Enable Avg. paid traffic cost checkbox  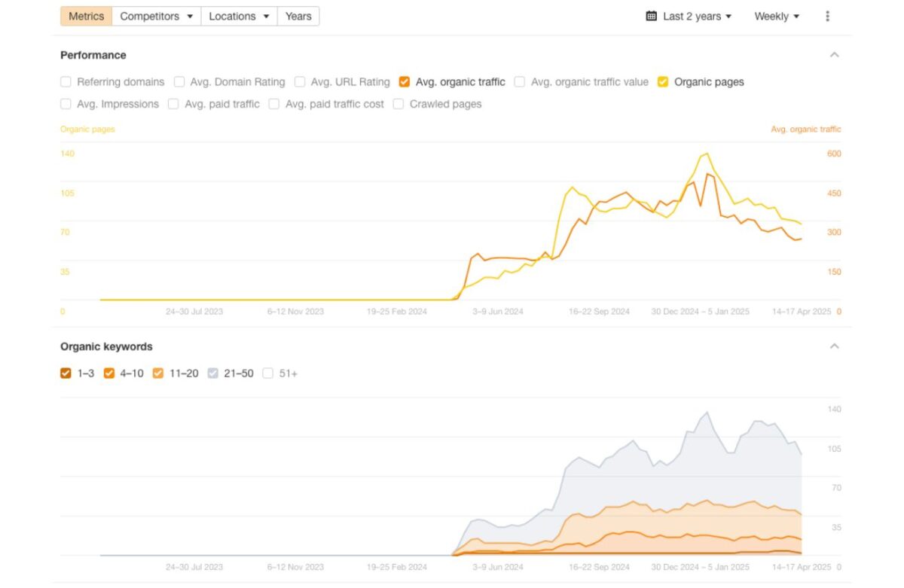point(274,104)
